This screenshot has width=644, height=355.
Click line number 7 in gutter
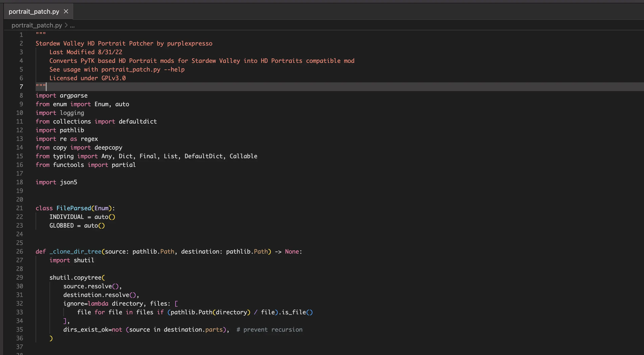coord(21,86)
